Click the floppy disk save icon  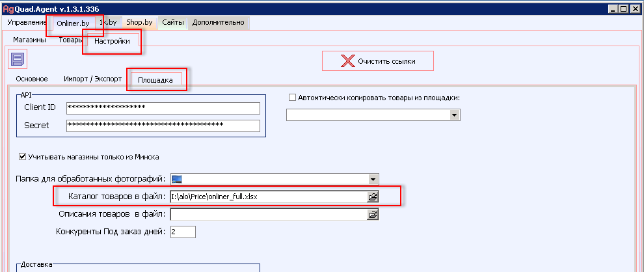[18, 59]
